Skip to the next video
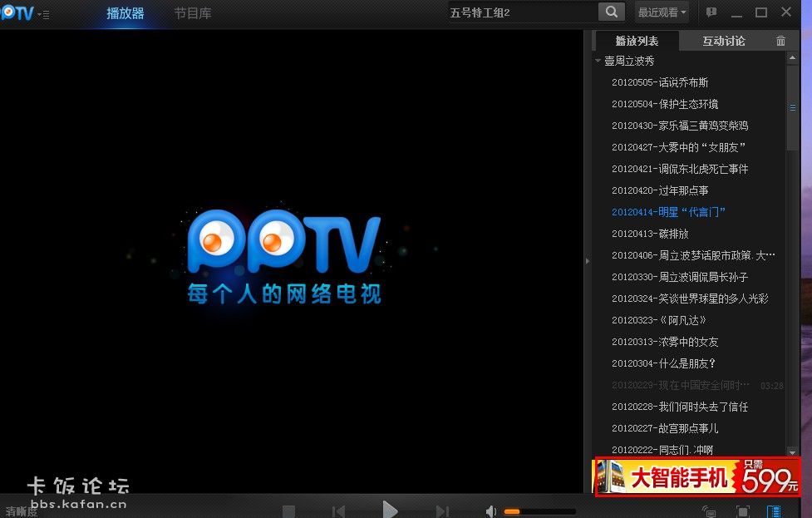Viewport: 812px width, 518px height. 441,512
